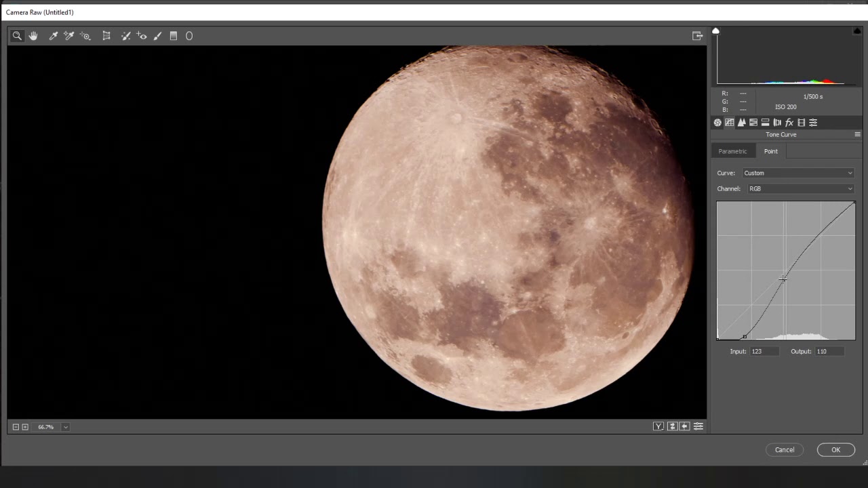Click the 1/500 s shutter speed text
This screenshot has height=488, width=868.
click(813, 97)
